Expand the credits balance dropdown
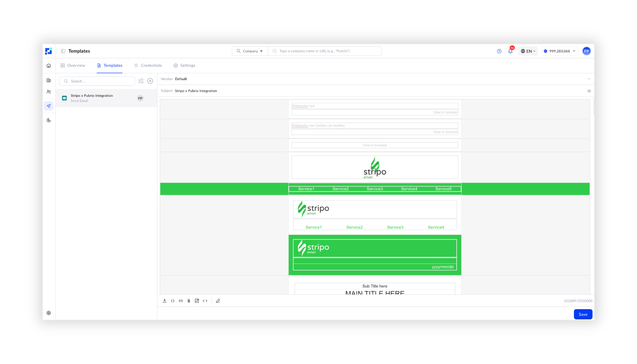Image resolution: width=637 pixels, height=364 pixels. [560, 51]
